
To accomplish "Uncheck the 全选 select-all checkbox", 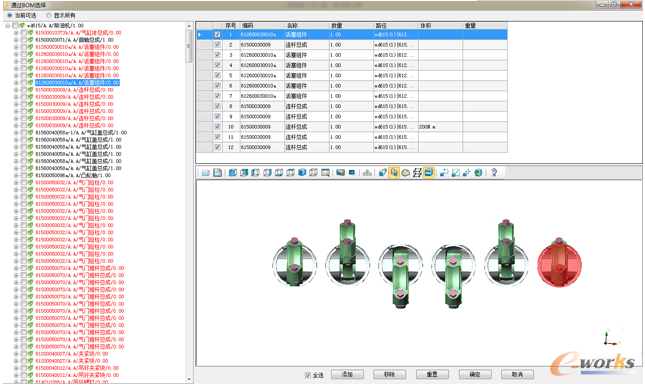I will point(308,375).
